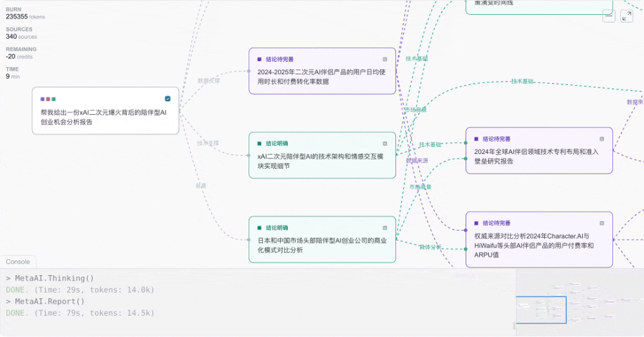The image size is (644, 337).
Task: Select the node titled xAI二次元陪伴型AI的技术架构和情感交互模块
Action: click(x=322, y=155)
